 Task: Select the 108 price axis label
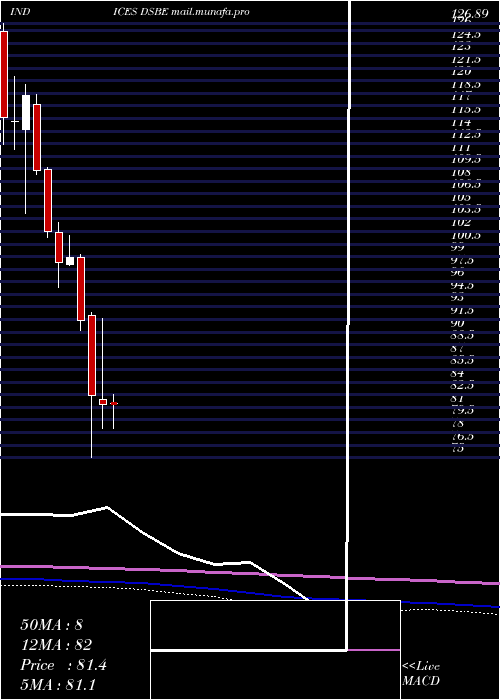[x=461, y=172]
